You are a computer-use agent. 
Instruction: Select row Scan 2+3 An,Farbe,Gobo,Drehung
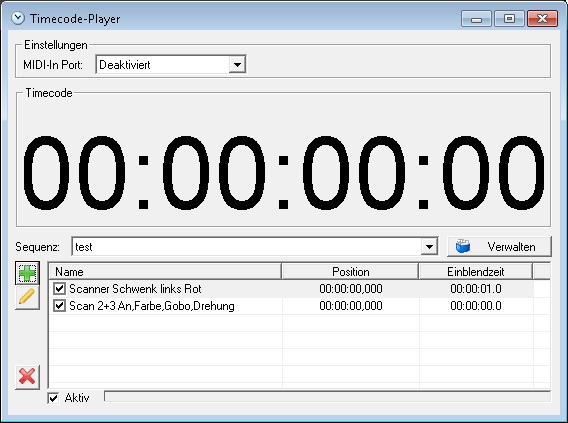point(291,306)
